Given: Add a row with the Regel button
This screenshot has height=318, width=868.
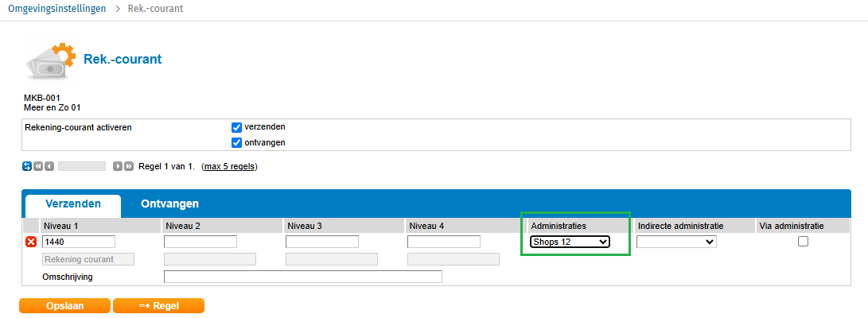Looking at the screenshot, I should click(158, 305).
